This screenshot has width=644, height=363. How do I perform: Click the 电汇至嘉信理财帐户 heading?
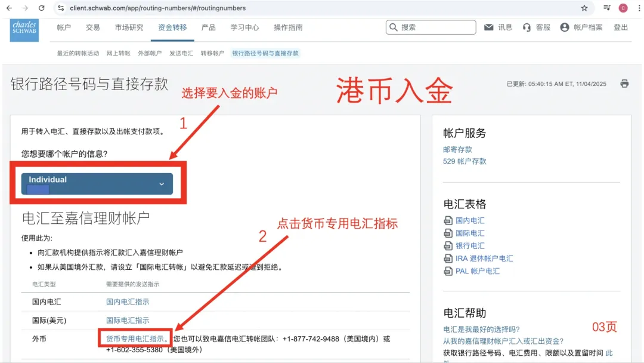[86, 218]
